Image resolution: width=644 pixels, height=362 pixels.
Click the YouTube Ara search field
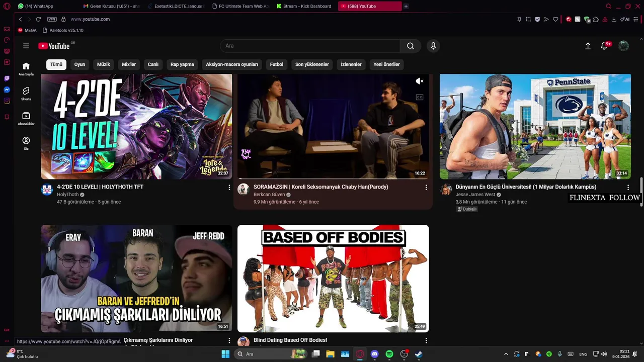[310, 46]
